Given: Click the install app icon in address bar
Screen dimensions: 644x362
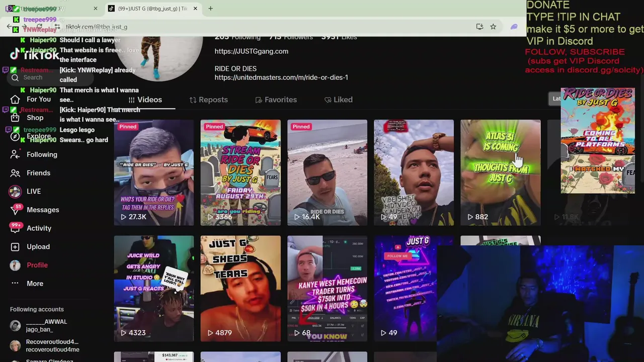Looking at the screenshot, I should pos(479,27).
